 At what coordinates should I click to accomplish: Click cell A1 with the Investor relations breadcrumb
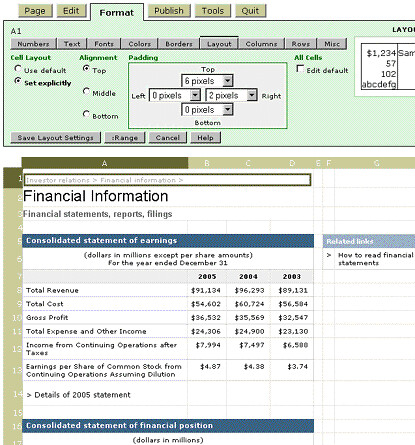point(167,180)
